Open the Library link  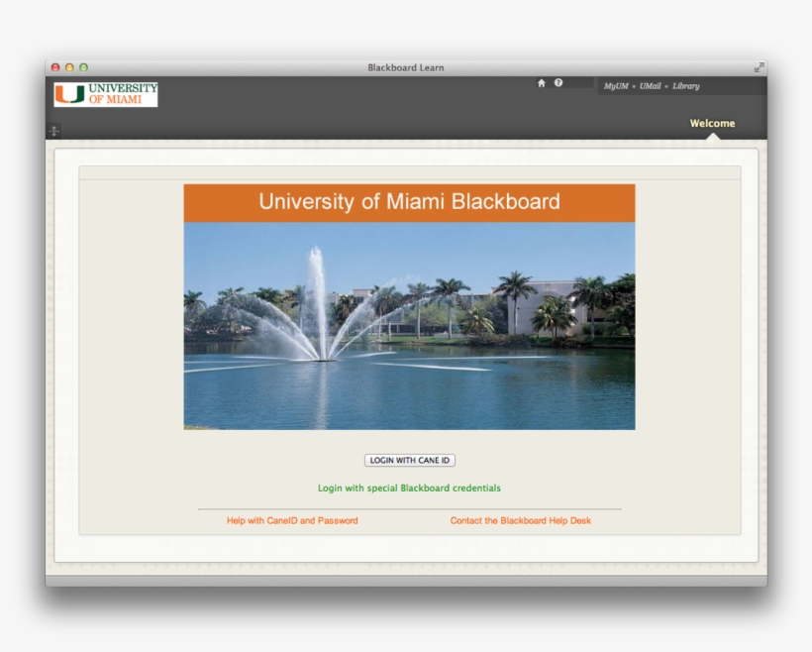click(685, 86)
